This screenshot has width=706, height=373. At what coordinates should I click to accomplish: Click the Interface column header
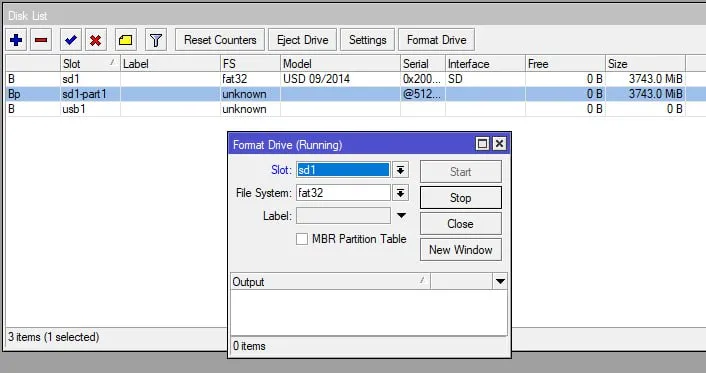(x=485, y=64)
